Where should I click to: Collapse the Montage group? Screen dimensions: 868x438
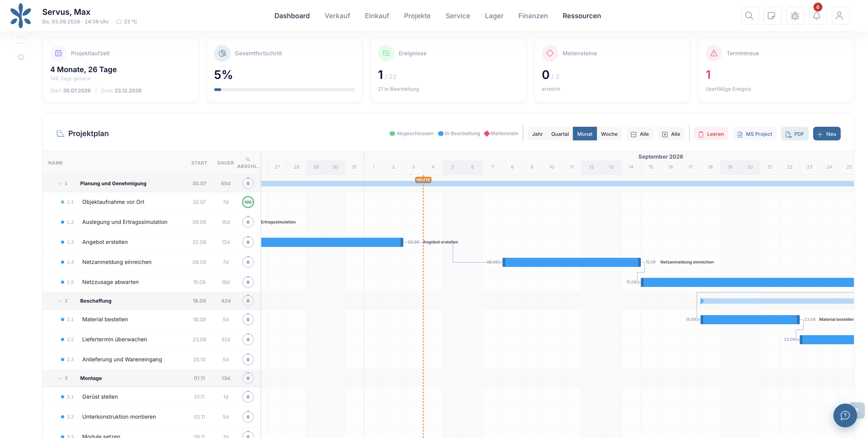pyautogui.click(x=59, y=379)
